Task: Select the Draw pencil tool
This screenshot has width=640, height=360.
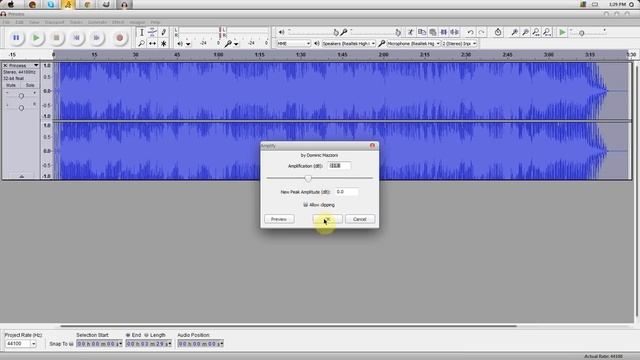Action: 163,32
